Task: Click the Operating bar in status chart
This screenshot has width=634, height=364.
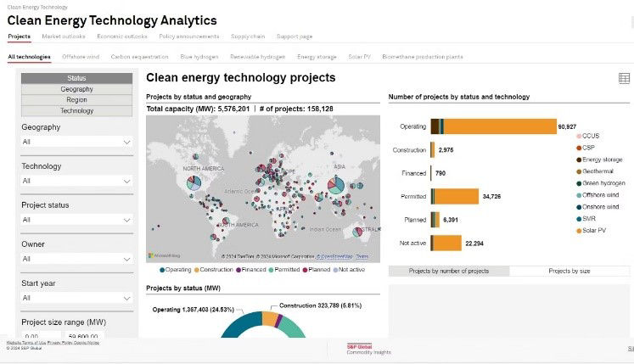Action: pos(493,126)
